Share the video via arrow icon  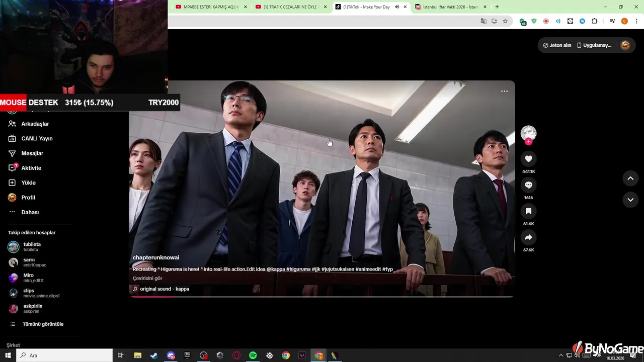coord(528,237)
